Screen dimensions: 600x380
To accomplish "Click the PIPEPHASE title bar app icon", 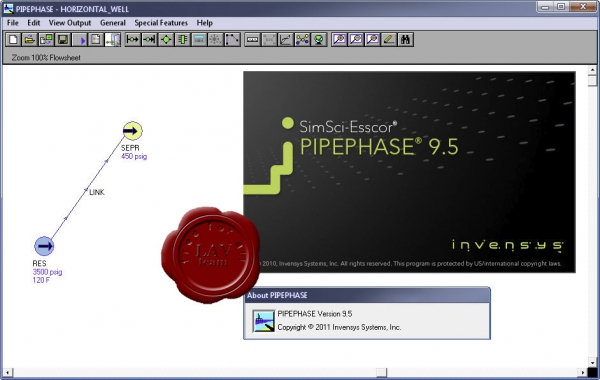I will (x=8, y=8).
